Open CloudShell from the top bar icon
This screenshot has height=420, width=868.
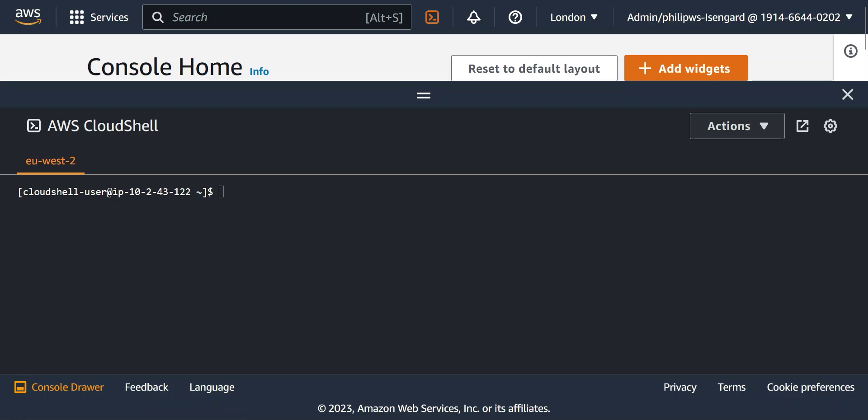point(432,17)
